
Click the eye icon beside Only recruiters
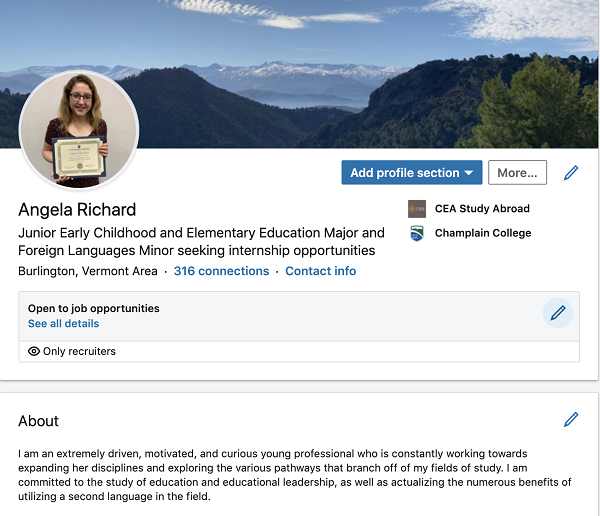[34, 352]
